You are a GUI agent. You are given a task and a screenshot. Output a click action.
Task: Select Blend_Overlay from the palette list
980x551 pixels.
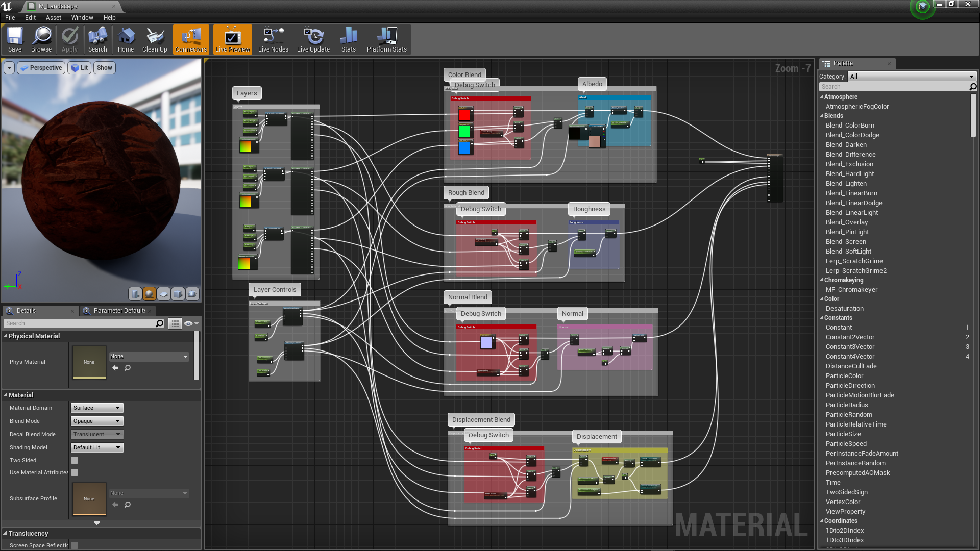click(x=846, y=222)
